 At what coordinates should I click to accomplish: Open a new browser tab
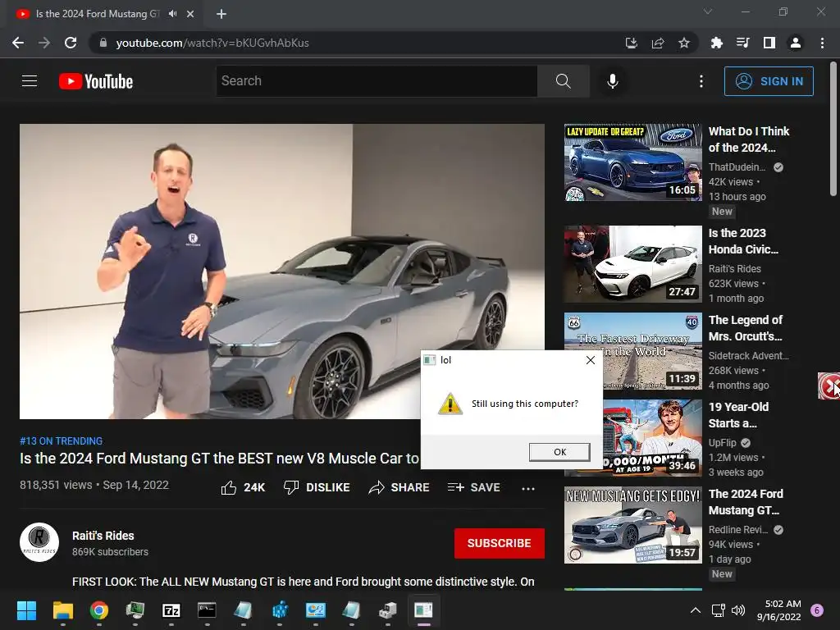click(221, 14)
